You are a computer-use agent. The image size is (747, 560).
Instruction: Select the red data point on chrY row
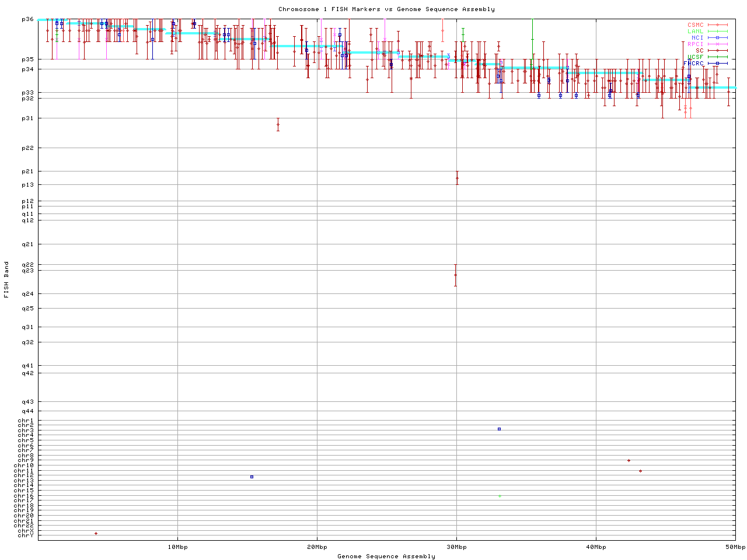[96, 533]
